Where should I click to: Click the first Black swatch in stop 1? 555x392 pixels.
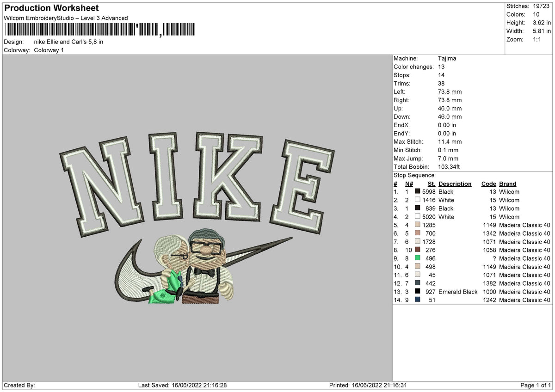click(418, 192)
